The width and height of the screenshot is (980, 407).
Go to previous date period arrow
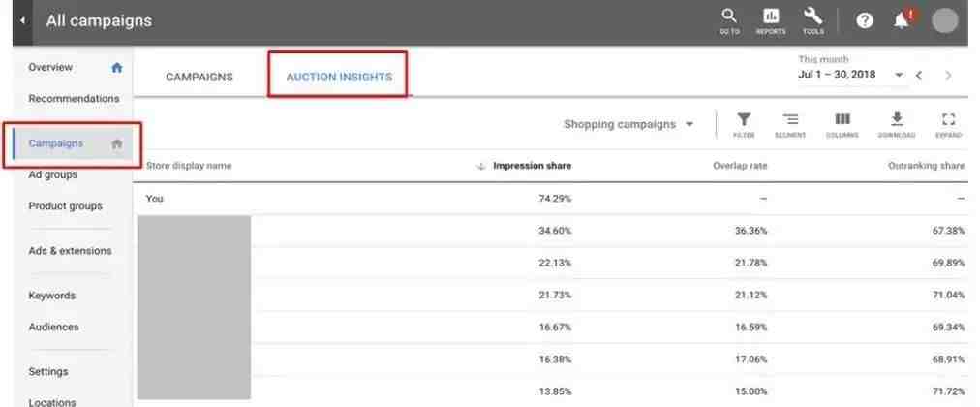click(x=919, y=75)
